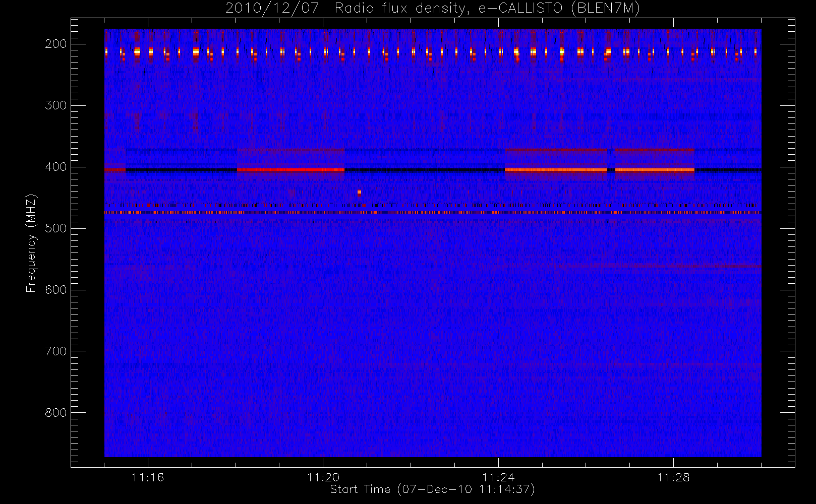The height and width of the screenshot is (504, 816).
Task: Click the small bright spot near 11:21 at 440 MHz
Action: pos(359,192)
